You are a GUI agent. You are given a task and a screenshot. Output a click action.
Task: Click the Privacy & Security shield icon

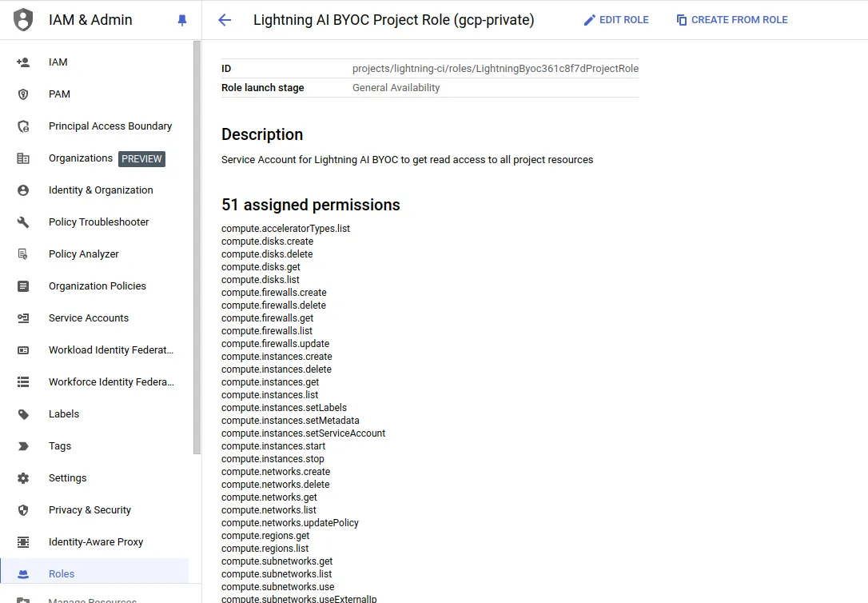coord(23,510)
